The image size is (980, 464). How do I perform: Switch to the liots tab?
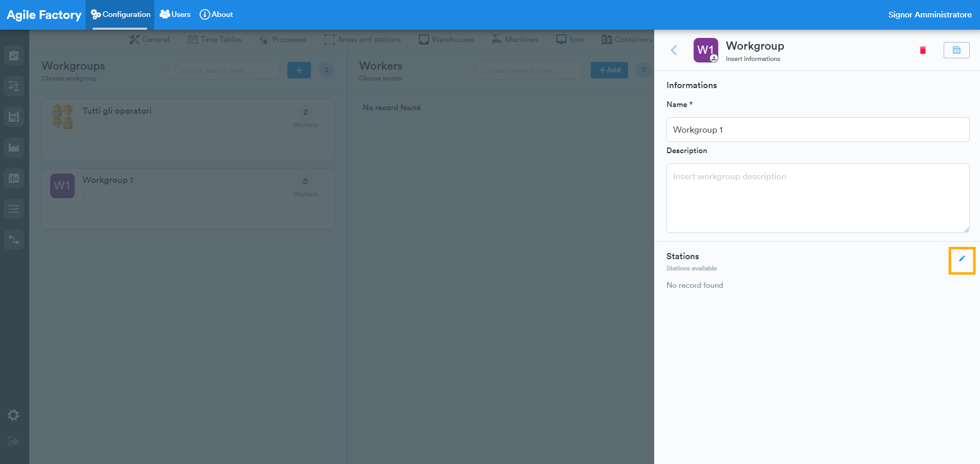(570, 39)
